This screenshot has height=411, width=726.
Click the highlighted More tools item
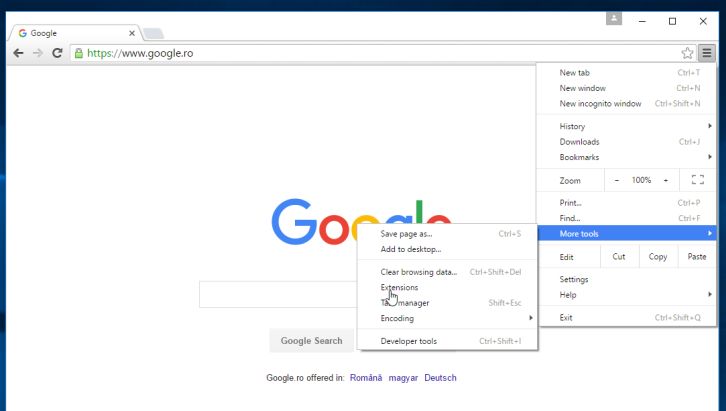[627, 233]
